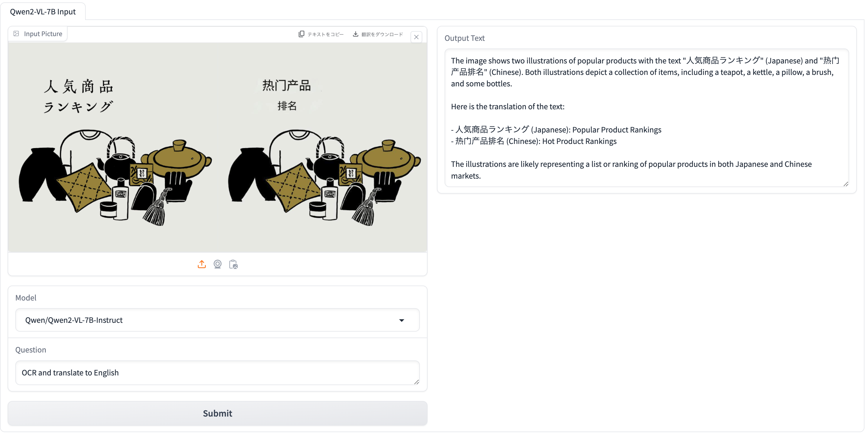Click the upload image icon
Viewport: 868px width, 433px height.
201,264
